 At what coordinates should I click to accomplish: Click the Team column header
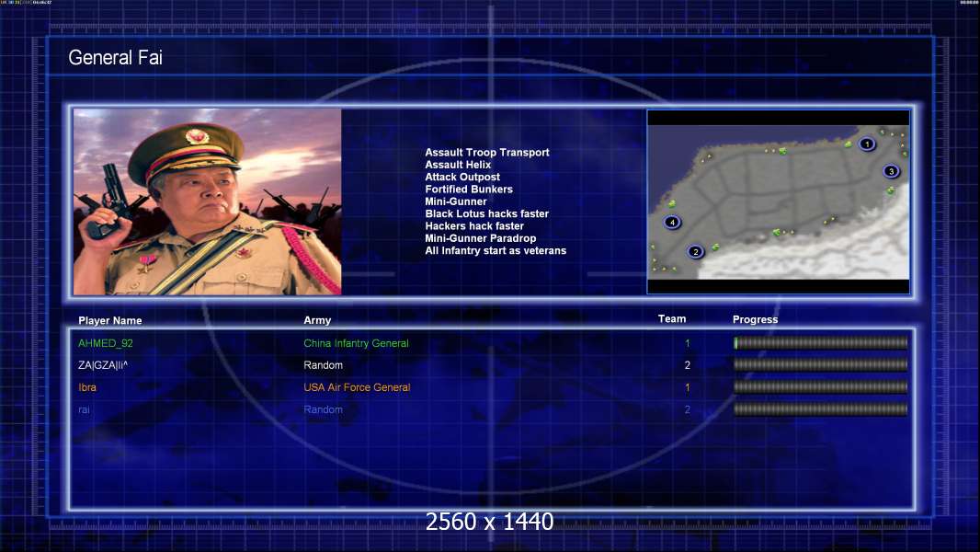[672, 319]
